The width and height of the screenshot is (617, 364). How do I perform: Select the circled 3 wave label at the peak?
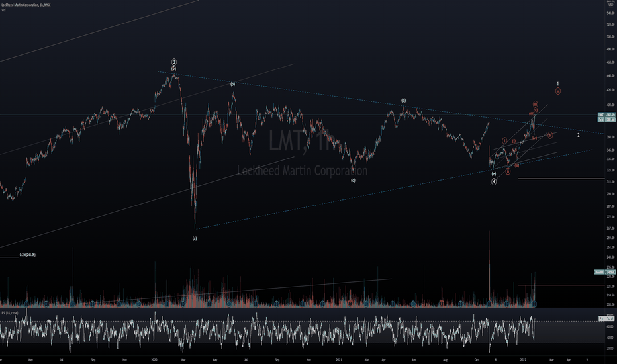[174, 62]
